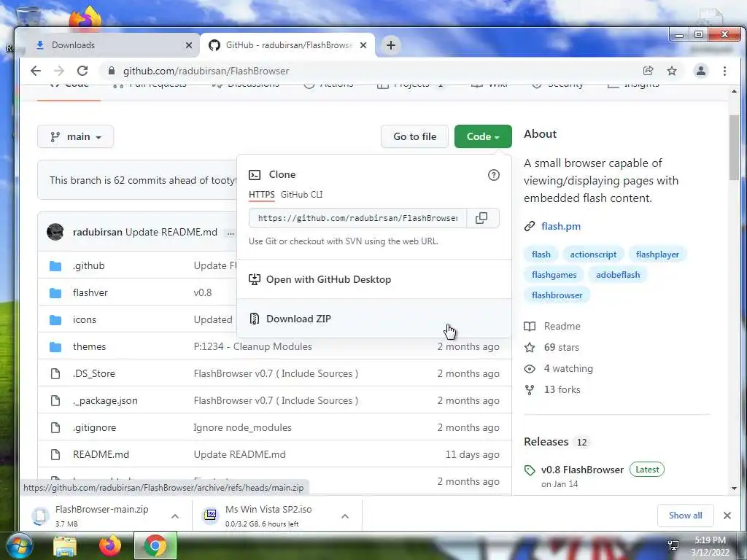The height and width of the screenshot is (560, 747).
Task: Click the .github folder icon
Action: pos(55,265)
